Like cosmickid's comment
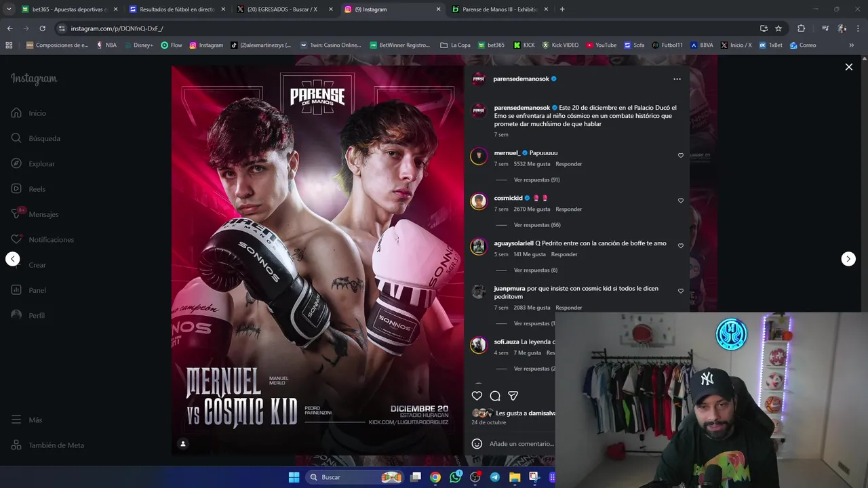 point(681,201)
